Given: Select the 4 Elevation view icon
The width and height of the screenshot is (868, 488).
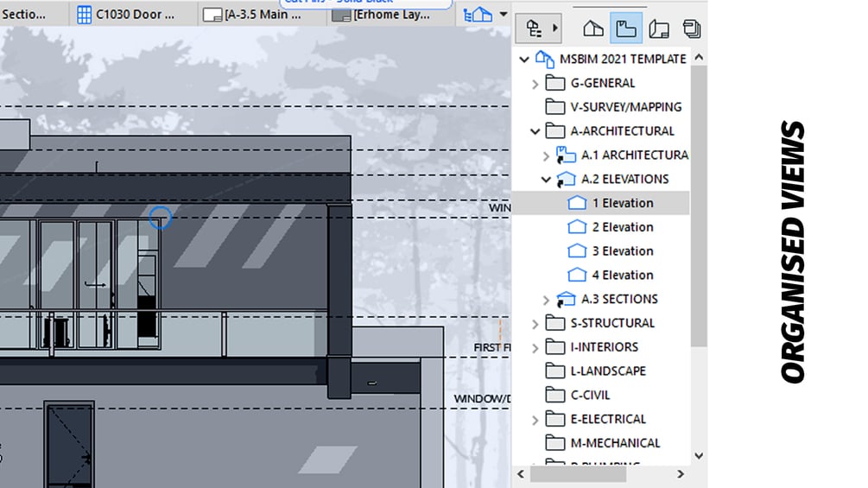Looking at the screenshot, I should pos(577,275).
